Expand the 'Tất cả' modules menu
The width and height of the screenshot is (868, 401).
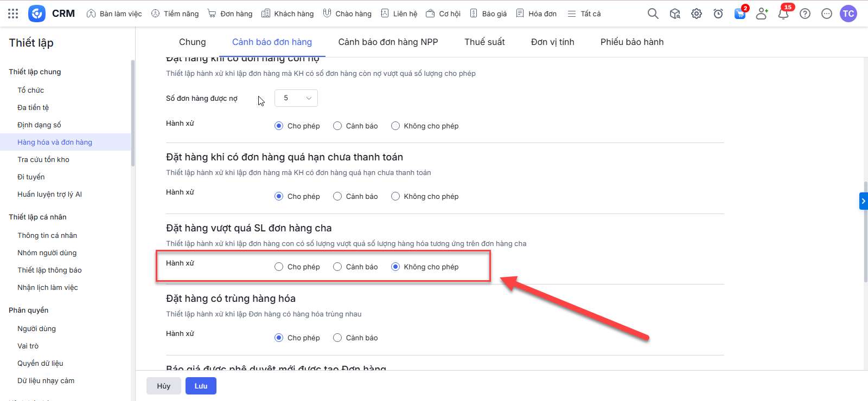pos(584,14)
